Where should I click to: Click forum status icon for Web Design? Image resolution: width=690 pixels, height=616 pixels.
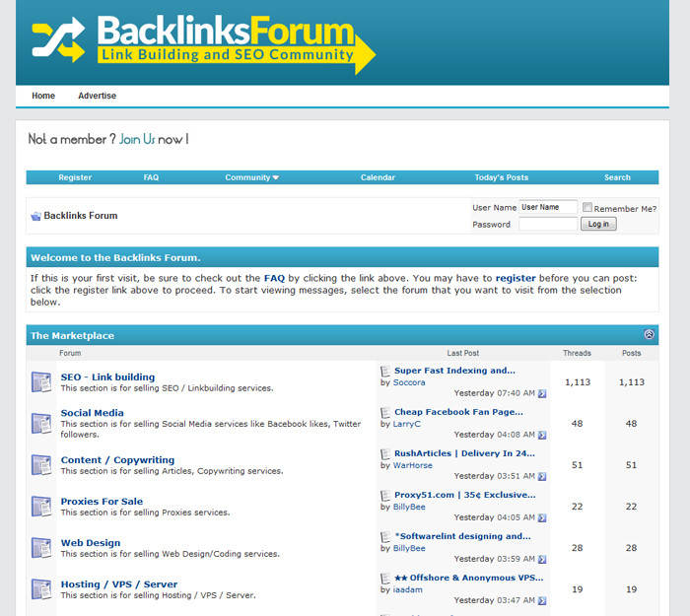(41, 547)
